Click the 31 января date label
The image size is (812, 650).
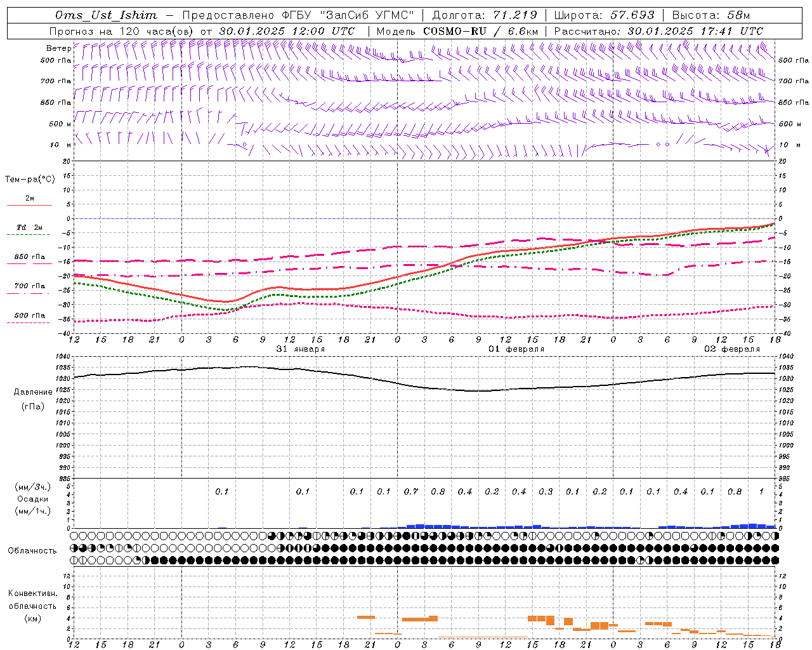301,349
